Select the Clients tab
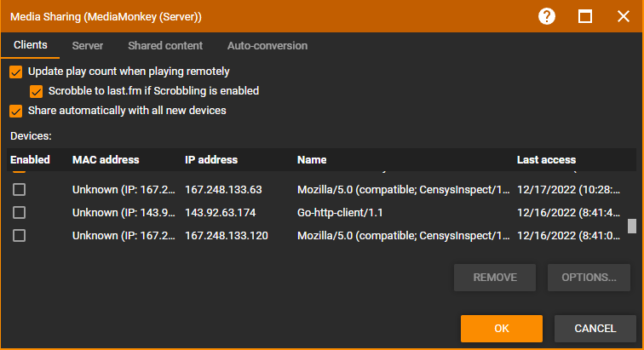This screenshot has width=644, height=350. [31, 45]
